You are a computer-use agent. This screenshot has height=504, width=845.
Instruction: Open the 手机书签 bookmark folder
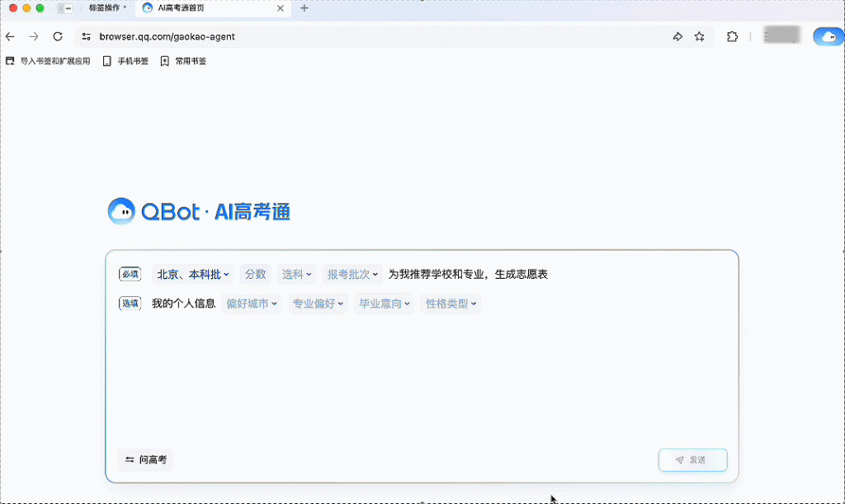[125, 61]
